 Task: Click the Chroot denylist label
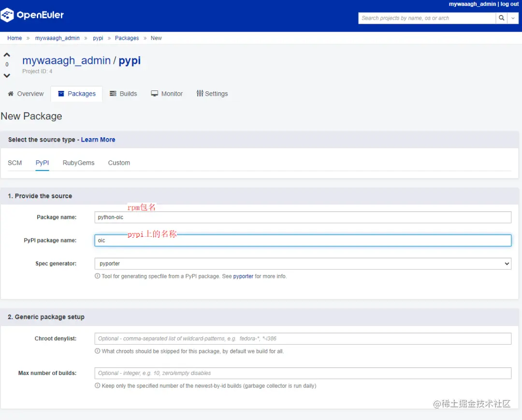56,338
